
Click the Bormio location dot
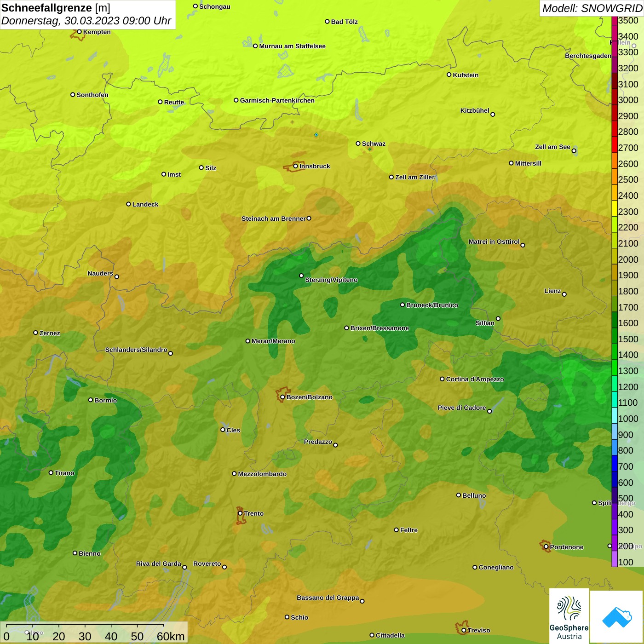tap(91, 400)
